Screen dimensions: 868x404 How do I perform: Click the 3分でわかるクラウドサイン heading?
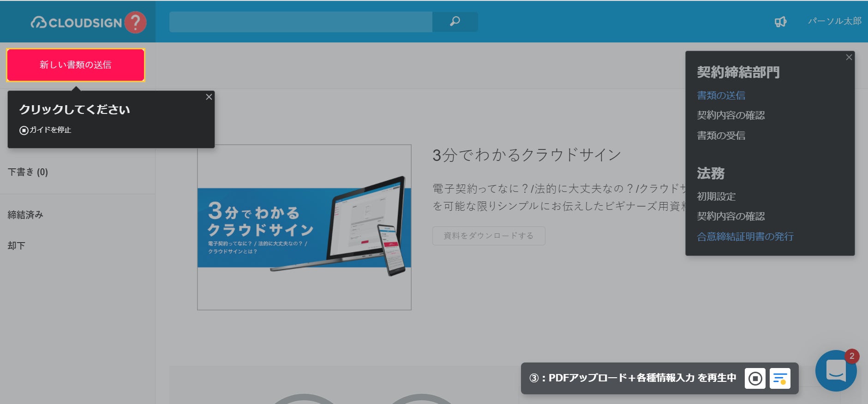pyautogui.click(x=527, y=155)
